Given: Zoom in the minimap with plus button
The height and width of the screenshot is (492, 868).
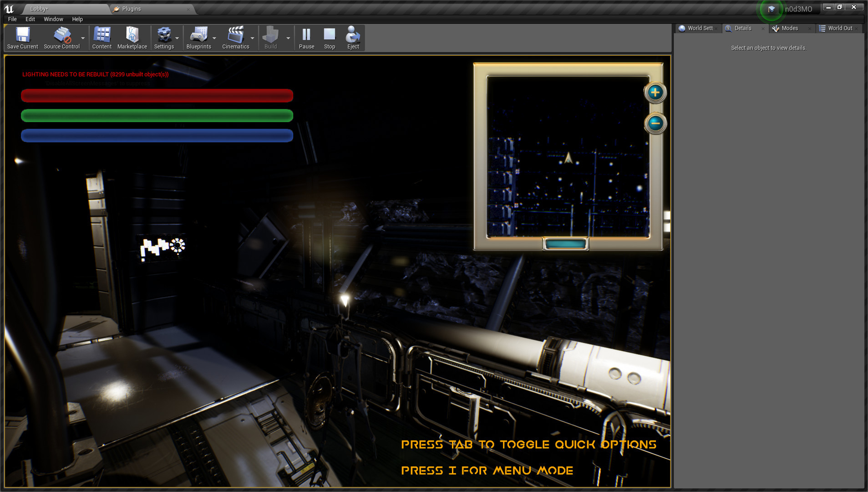Looking at the screenshot, I should coord(655,92).
